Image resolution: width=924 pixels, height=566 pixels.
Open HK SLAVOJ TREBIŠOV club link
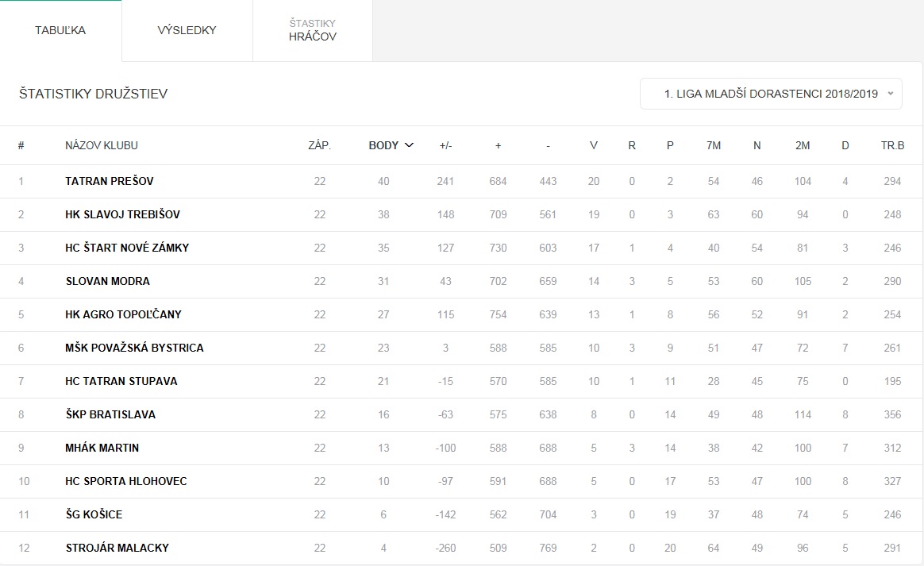[122, 214]
